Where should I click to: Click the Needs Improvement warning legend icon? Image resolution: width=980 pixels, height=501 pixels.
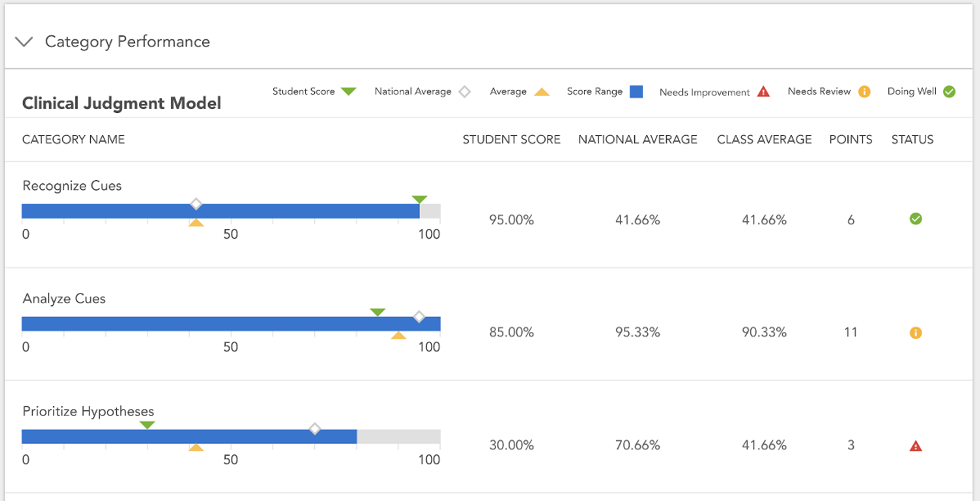tap(762, 92)
